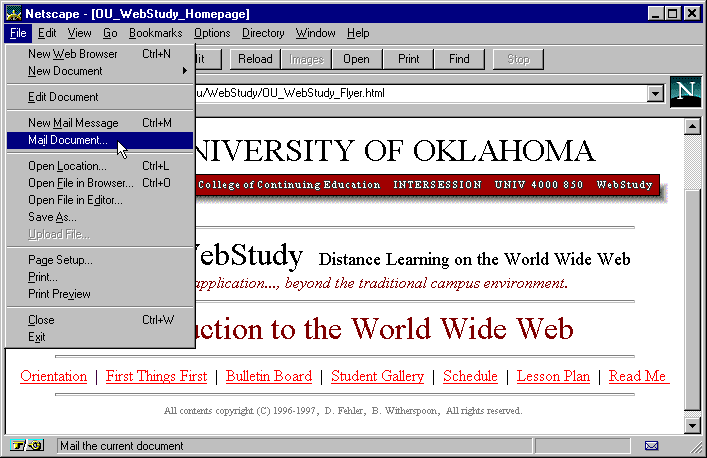The width and height of the screenshot is (707, 458).
Task: Open the Bookmarks menu
Action: point(156,33)
